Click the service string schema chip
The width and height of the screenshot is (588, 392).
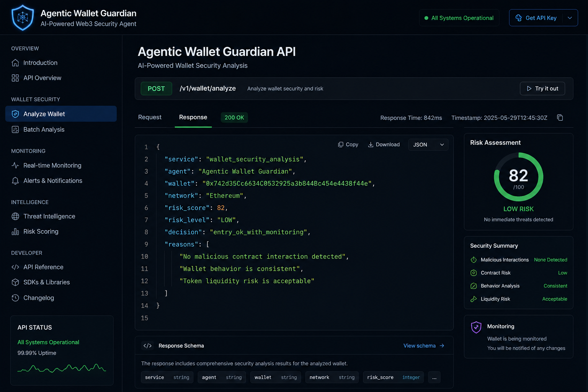tap(167, 377)
